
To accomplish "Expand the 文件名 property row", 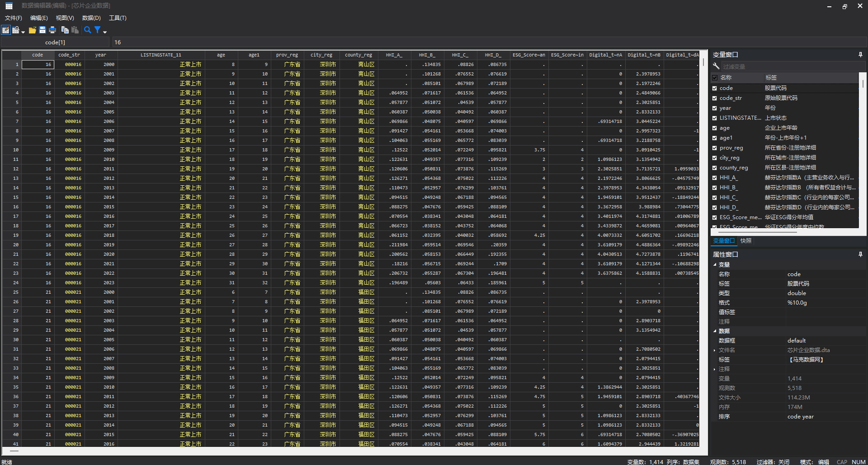I will tap(715, 350).
